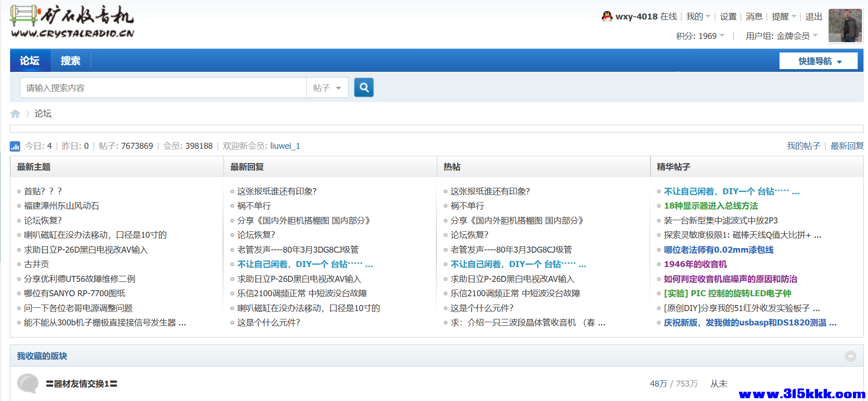Open 这是个什么元件? in 热帖 column
Screen dimensions: 868x401
[482, 308]
